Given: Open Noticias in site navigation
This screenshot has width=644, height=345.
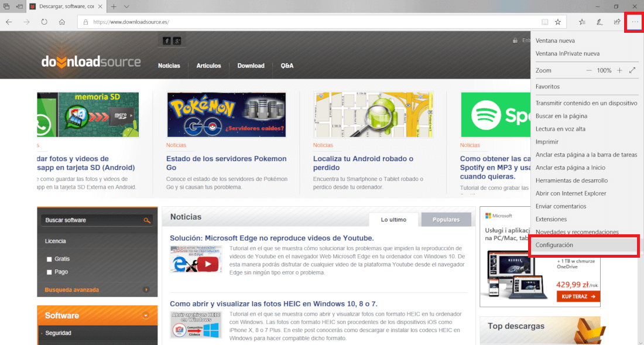Looking at the screenshot, I should click(169, 66).
